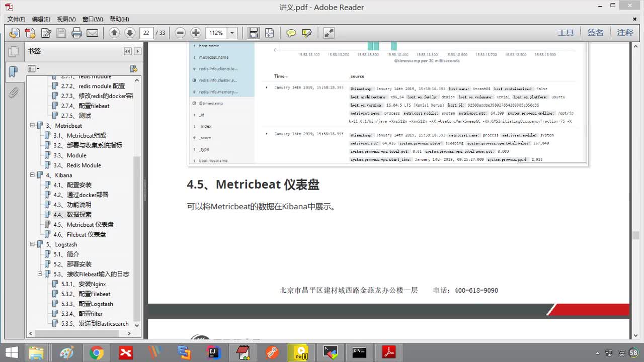Select bookmark 4.1 配置安装

[72, 185]
